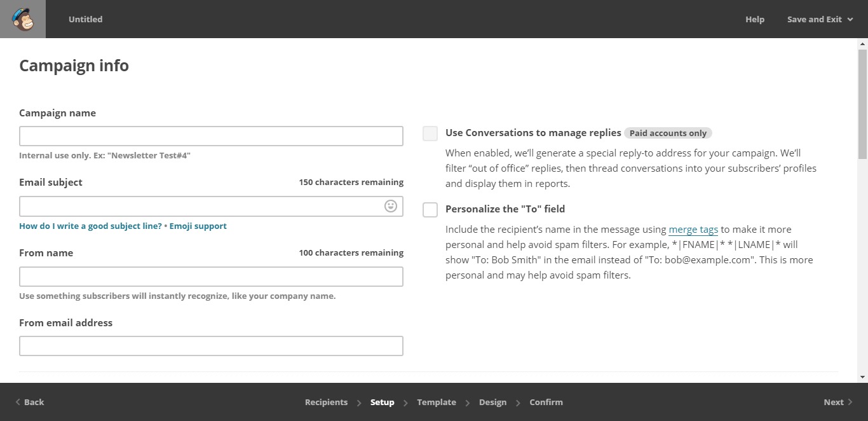Open the merge tags link
Screen dimensions: 868x421
pyautogui.click(x=693, y=229)
